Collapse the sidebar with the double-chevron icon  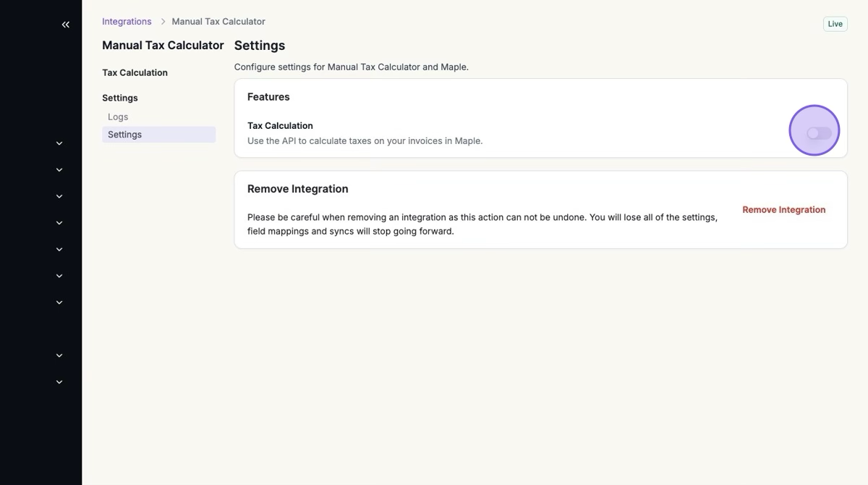66,25
